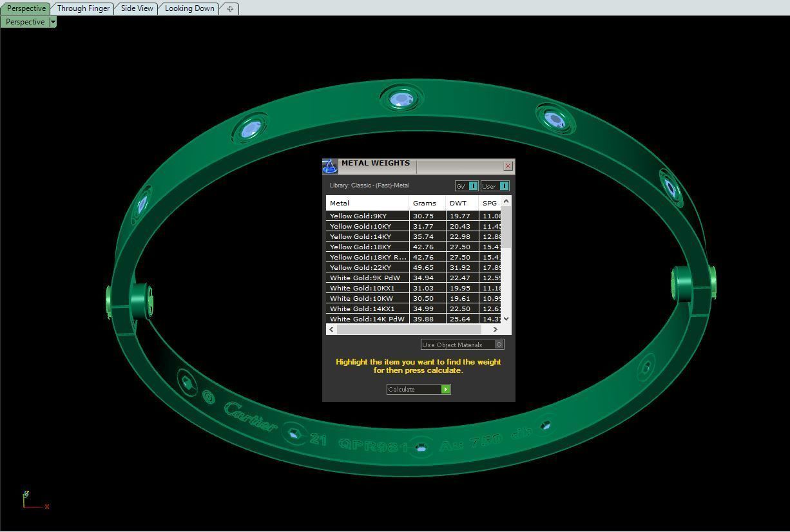The image size is (790, 532).
Task: Switch to the Through Finger viewport tab
Action: point(83,8)
